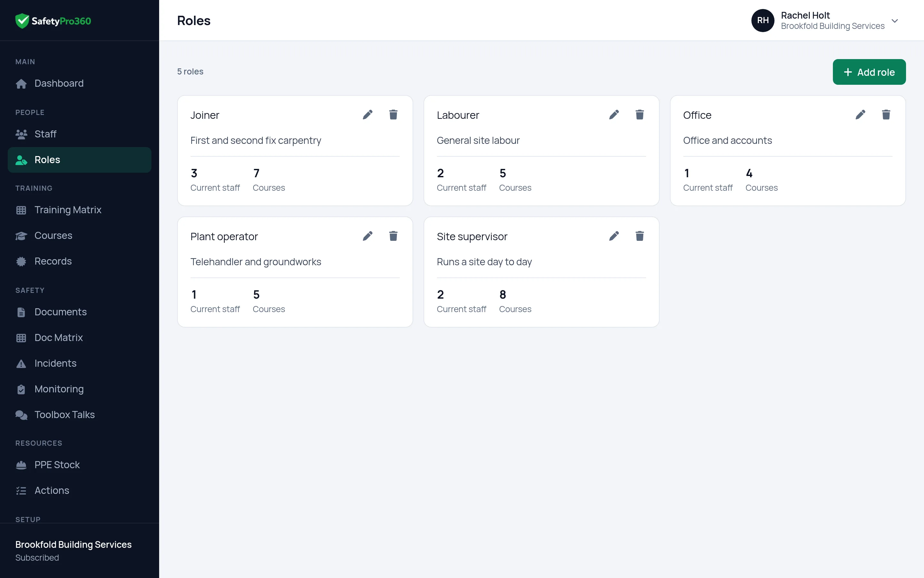Viewport: 924px width, 578px height.
Task: Click the pencil icon on the Labourer card
Action: click(614, 115)
